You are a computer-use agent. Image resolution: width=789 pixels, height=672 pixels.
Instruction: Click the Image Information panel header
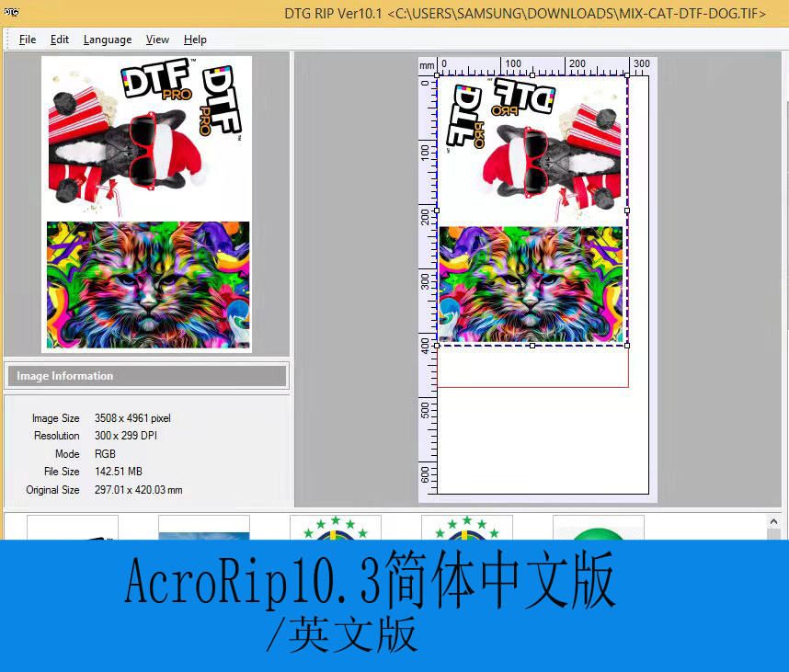click(147, 375)
